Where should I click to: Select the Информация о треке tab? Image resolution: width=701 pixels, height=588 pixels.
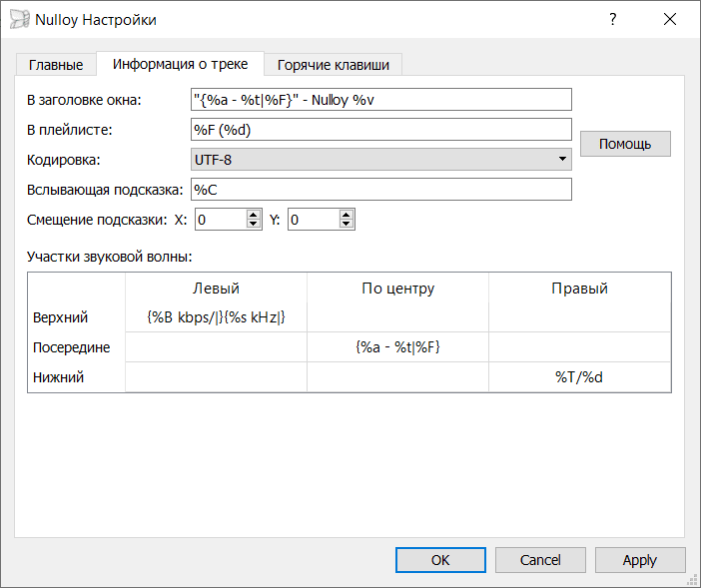pos(180,64)
